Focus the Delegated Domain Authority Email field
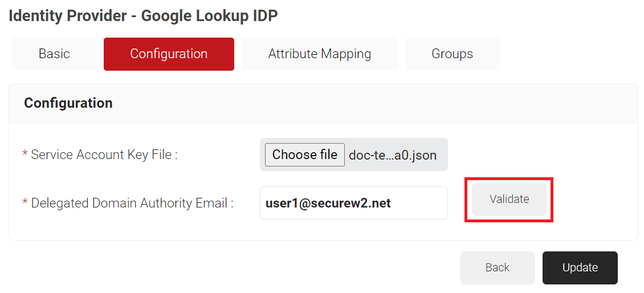Image resolution: width=644 pixels, height=293 pixels. (x=353, y=203)
